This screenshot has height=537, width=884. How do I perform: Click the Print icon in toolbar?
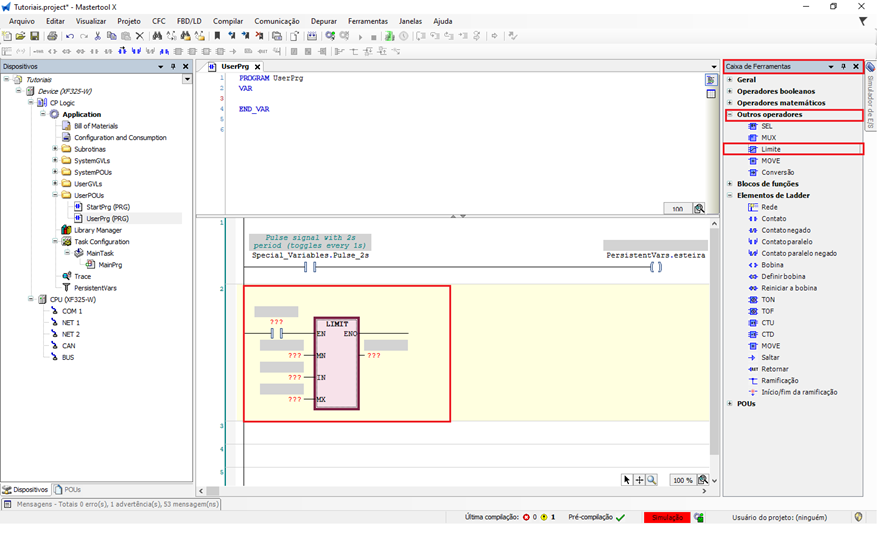52,36
